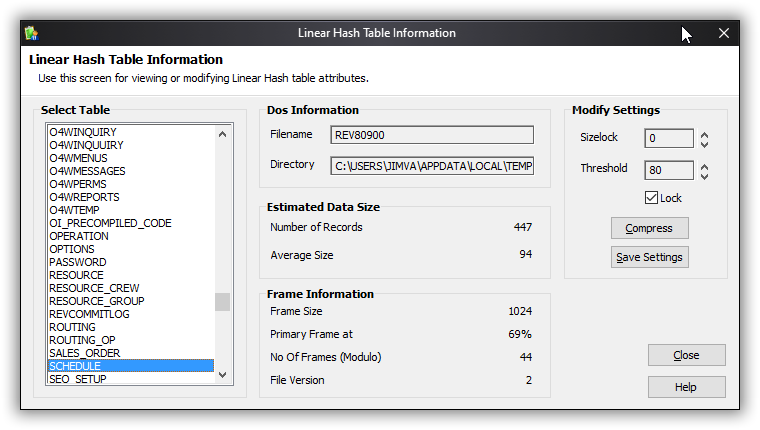Click the table list's up arrow

click(222, 134)
